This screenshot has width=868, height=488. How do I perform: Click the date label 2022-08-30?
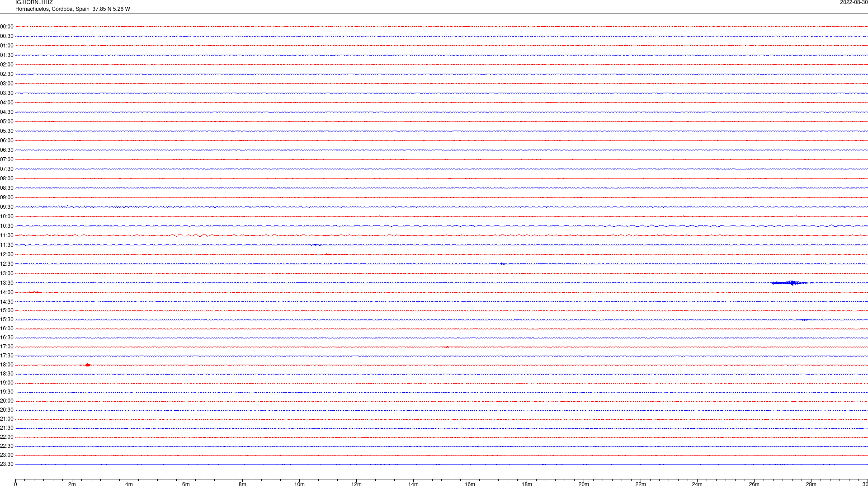[x=854, y=2]
